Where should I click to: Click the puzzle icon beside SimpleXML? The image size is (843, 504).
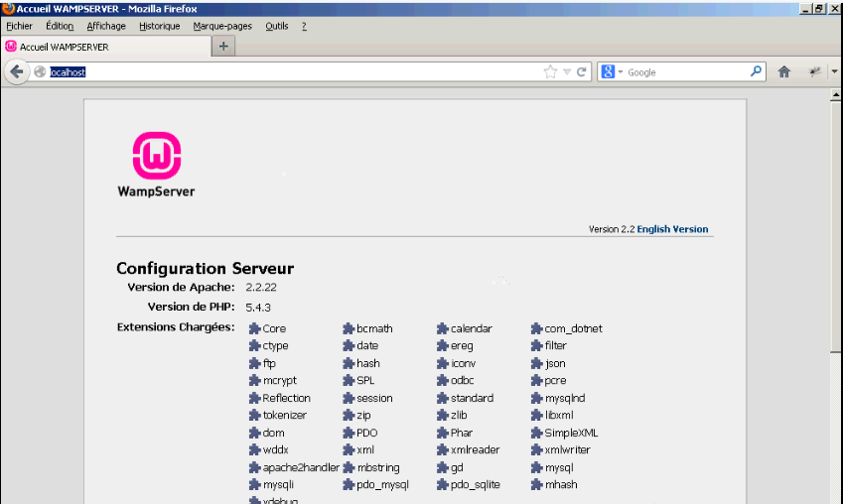(x=536, y=433)
